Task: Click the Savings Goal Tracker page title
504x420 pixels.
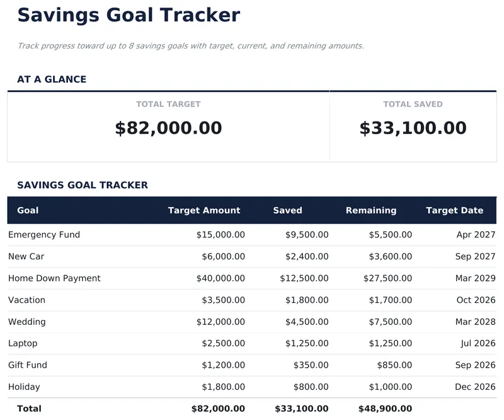Action: click(x=129, y=15)
